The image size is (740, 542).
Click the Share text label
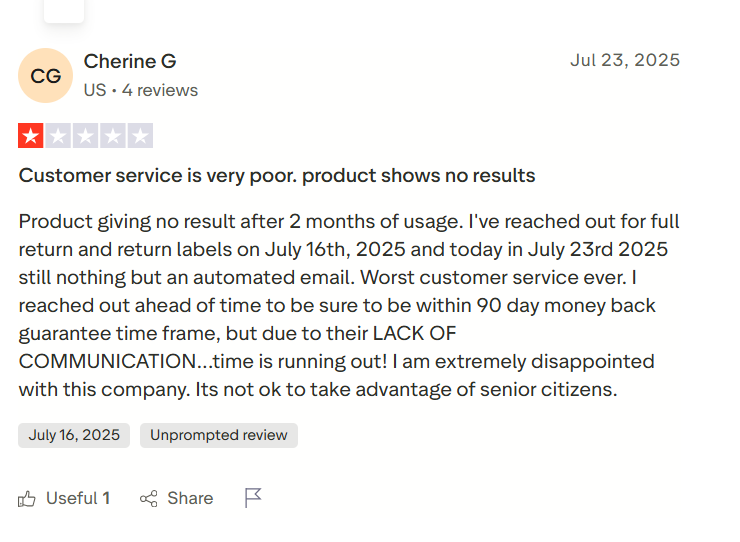(190, 498)
